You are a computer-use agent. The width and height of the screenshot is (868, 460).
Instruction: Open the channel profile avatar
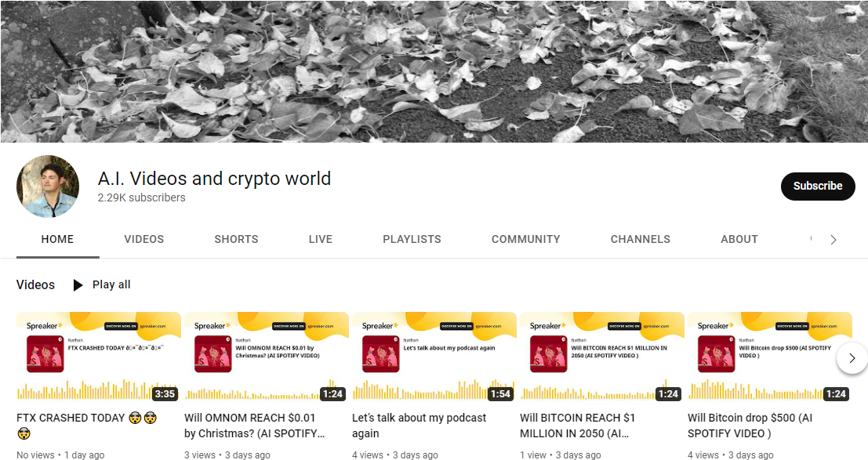pos(48,186)
